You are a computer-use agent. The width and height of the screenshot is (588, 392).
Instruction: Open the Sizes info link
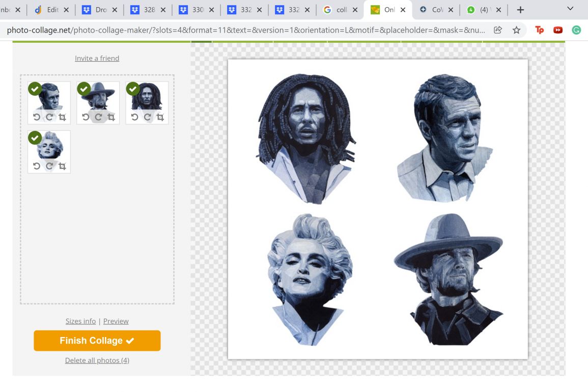80,321
